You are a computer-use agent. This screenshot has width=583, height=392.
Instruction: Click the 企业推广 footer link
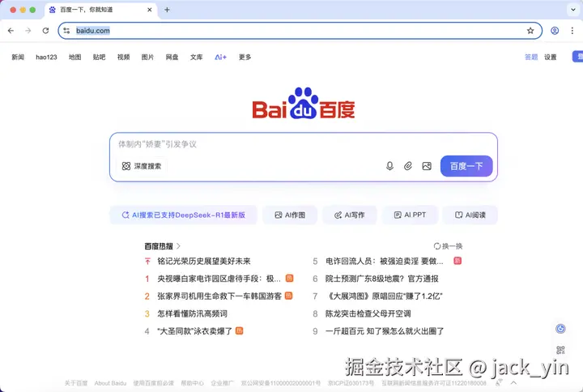click(x=222, y=383)
